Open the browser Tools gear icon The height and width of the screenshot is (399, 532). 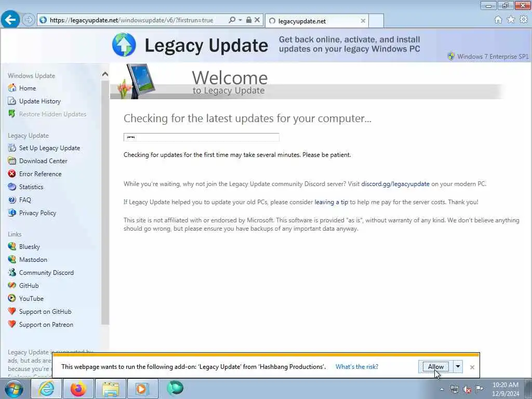coord(524,20)
